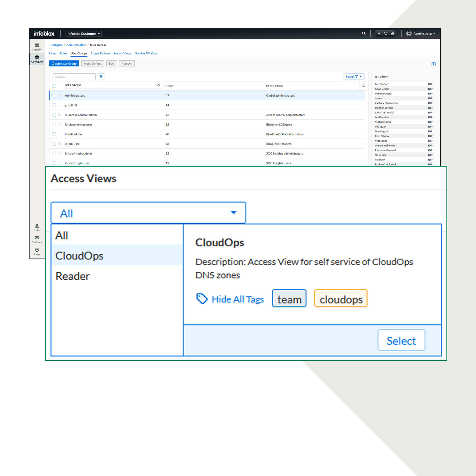Click the Make Default button
Image resolution: width=476 pixels, height=476 pixels.
click(x=93, y=63)
